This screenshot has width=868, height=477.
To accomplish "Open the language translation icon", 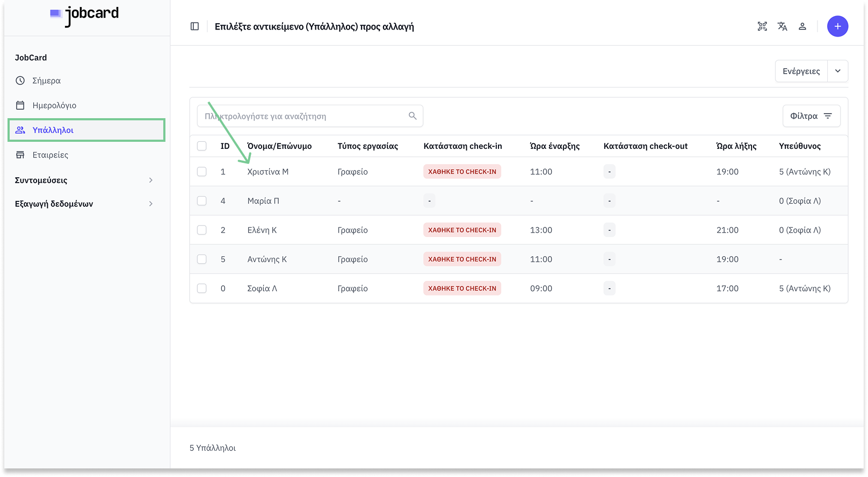I will click(x=783, y=26).
